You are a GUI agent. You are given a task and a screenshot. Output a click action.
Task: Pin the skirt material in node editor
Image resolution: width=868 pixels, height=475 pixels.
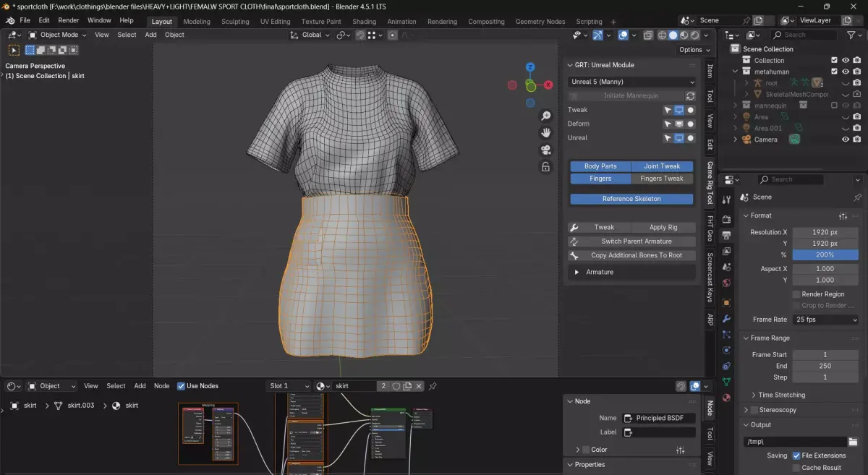tap(433, 386)
